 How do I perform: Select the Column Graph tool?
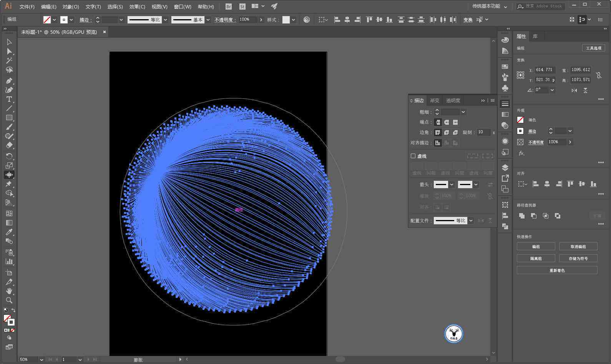click(x=9, y=261)
